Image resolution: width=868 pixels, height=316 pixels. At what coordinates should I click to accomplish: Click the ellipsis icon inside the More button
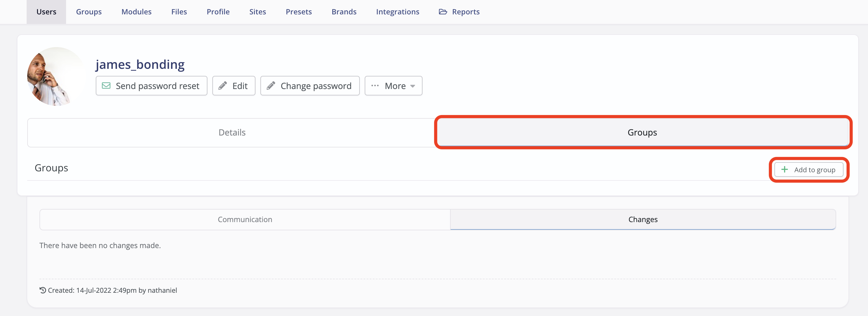tap(375, 86)
